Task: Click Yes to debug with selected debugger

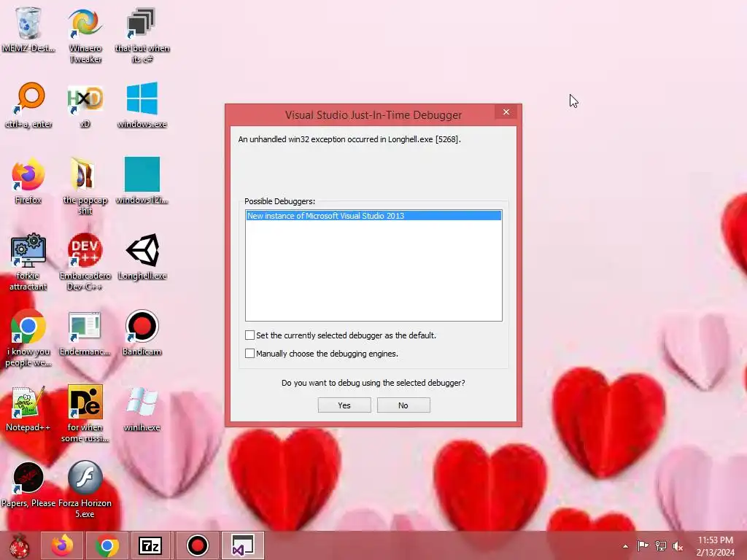Action: (344, 405)
